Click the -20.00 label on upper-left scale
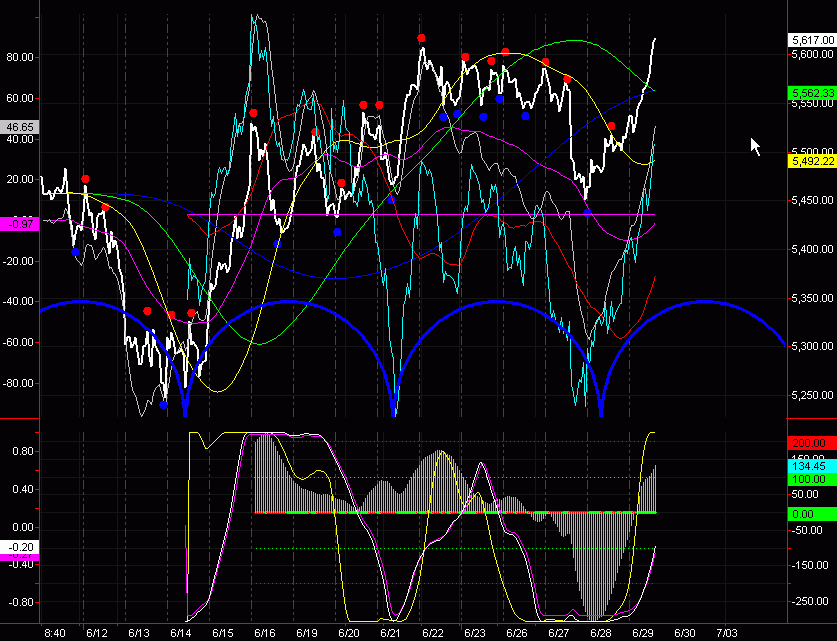This screenshot has height=641, width=837. (18, 261)
